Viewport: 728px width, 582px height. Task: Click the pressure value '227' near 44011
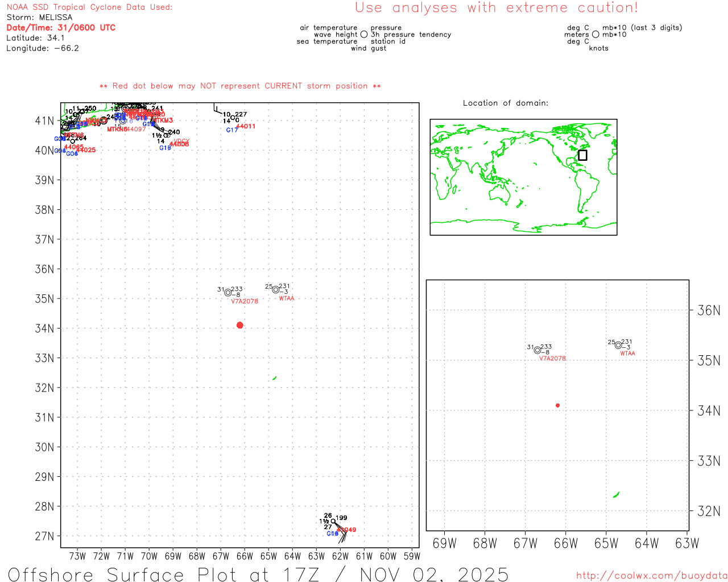pos(241,114)
